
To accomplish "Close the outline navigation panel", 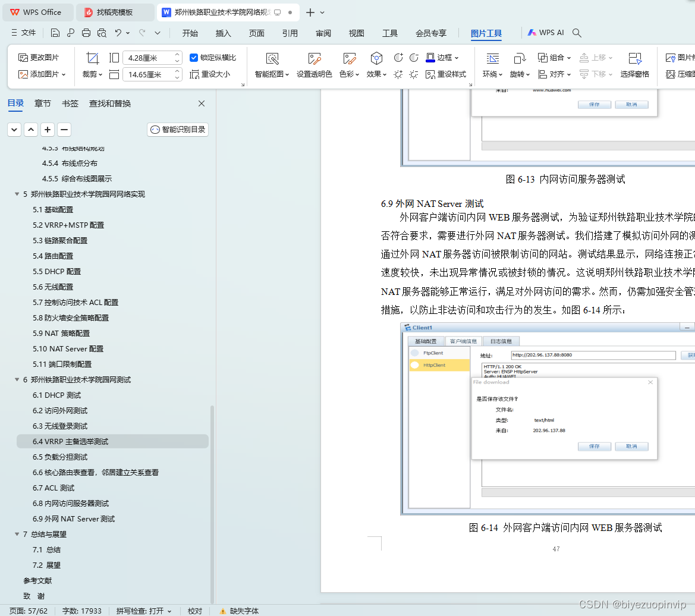I will [x=202, y=103].
